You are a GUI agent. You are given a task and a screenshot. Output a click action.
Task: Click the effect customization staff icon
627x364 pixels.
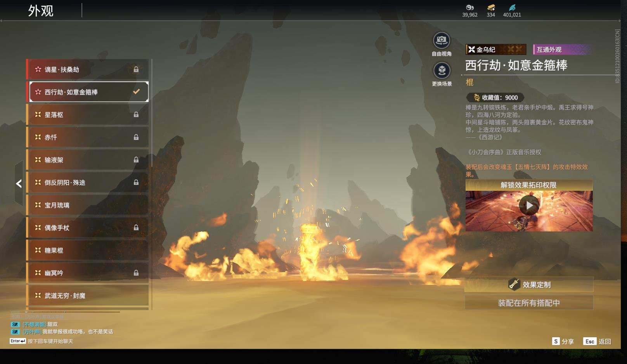(514, 284)
